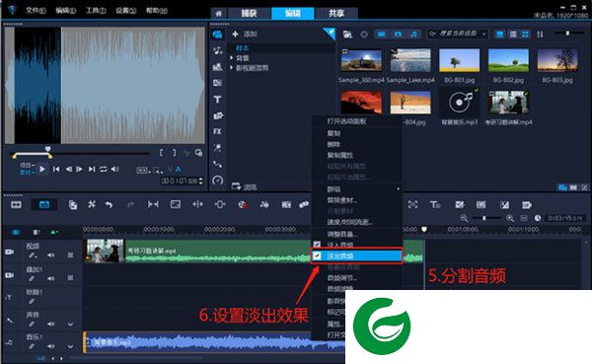Open the green chapter/cue point dropdown
The height and width of the screenshot is (364, 592).
(54, 232)
